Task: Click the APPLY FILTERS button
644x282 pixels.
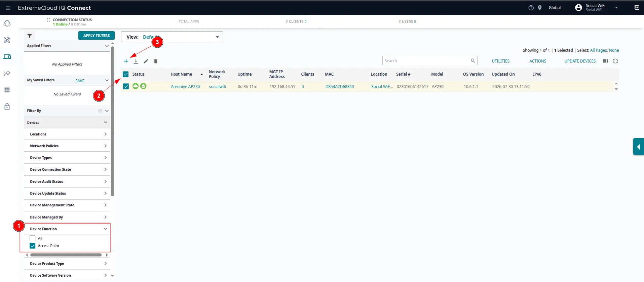Action: (x=97, y=36)
